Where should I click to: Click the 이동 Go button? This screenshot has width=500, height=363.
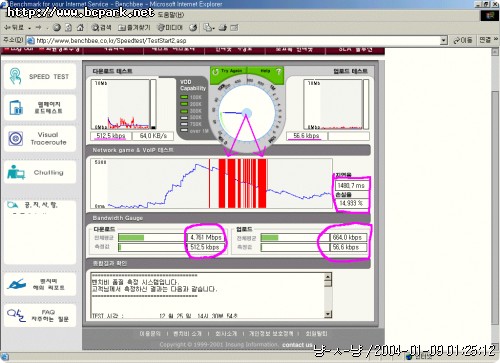tap(463, 40)
